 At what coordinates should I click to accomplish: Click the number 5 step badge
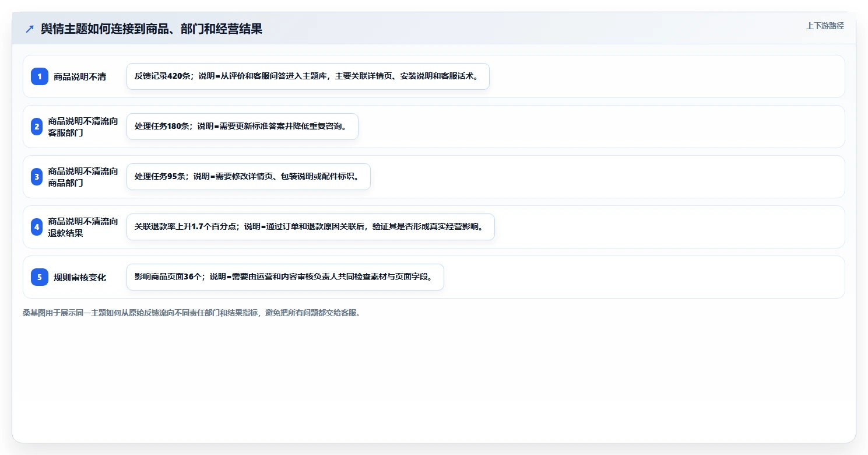click(40, 277)
